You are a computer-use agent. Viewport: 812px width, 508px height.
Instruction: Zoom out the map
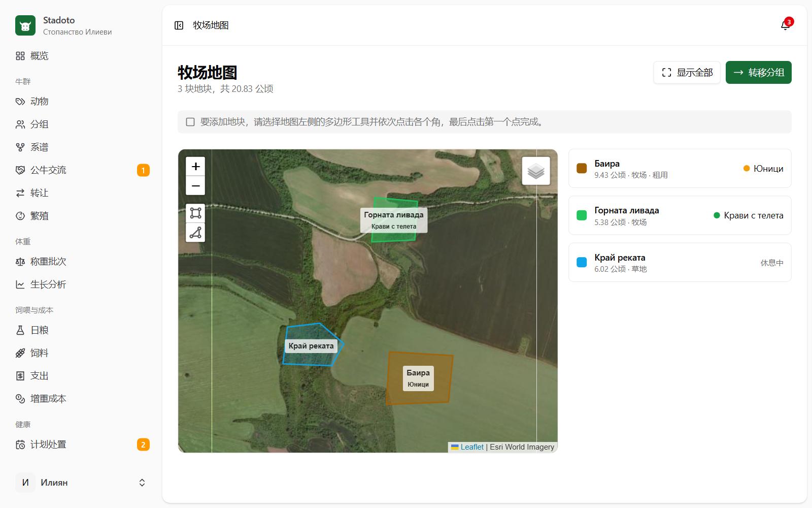[x=195, y=186]
